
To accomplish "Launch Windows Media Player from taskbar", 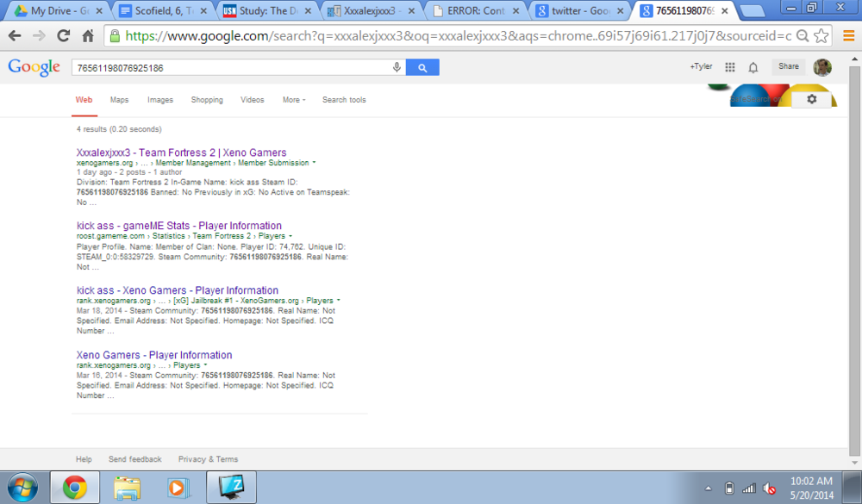I will (x=178, y=488).
